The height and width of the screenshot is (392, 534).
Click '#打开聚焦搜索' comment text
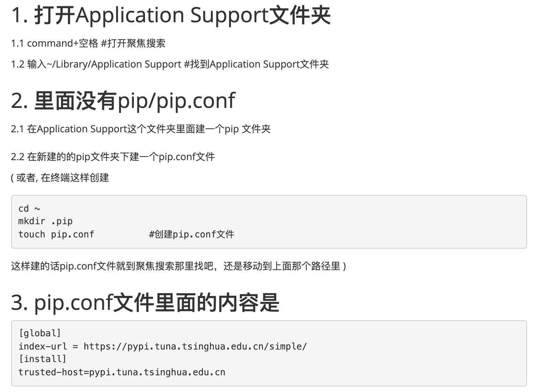tap(133, 44)
